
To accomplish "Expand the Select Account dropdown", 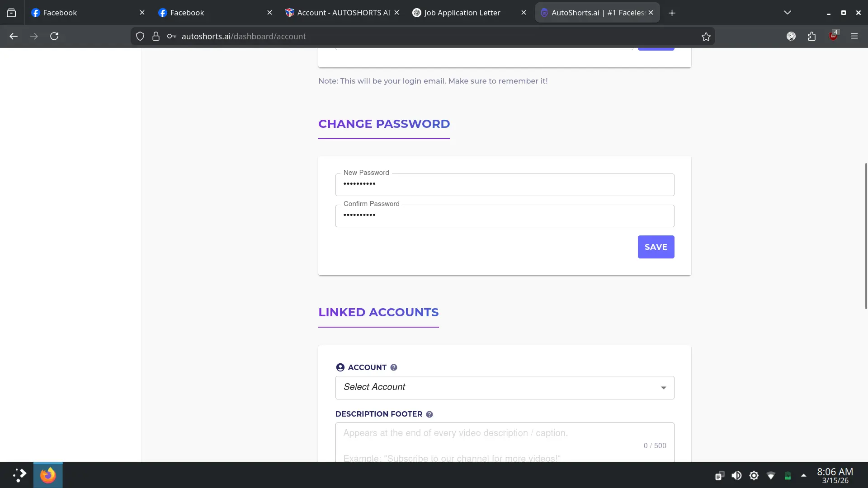I will click(x=505, y=388).
